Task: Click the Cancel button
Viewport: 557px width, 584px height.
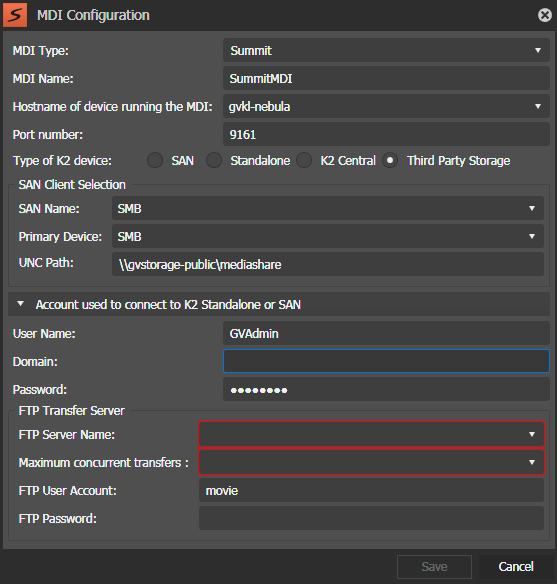Action: 516,566
